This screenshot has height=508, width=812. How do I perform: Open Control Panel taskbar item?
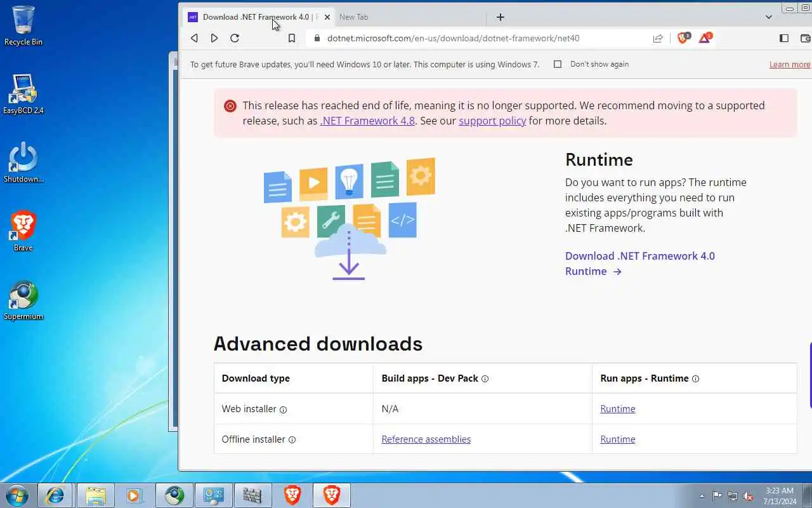click(214, 495)
